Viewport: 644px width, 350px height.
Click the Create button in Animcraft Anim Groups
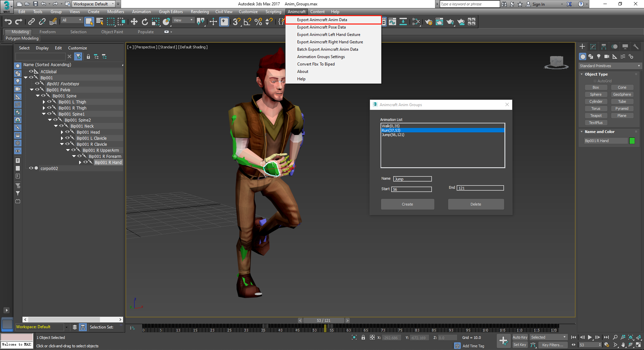tap(408, 204)
